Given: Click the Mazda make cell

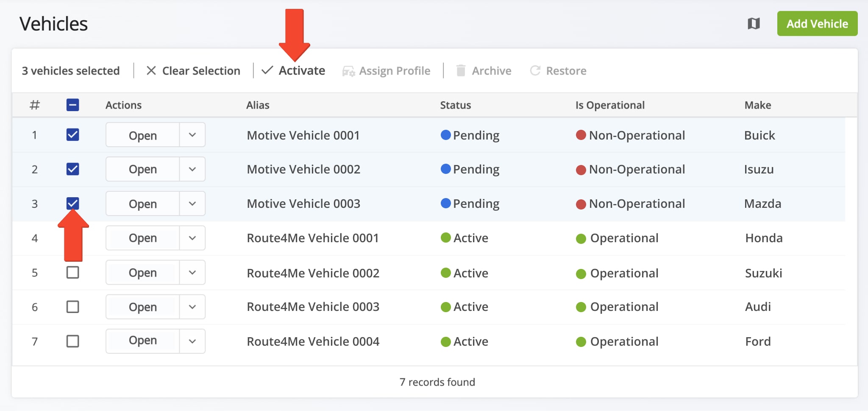Looking at the screenshot, I should click(762, 204).
